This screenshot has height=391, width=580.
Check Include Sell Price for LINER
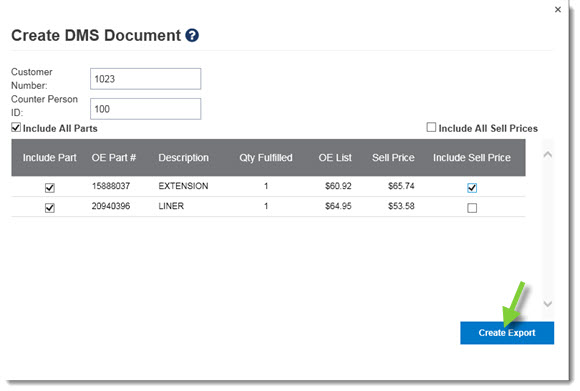(472, 208)
